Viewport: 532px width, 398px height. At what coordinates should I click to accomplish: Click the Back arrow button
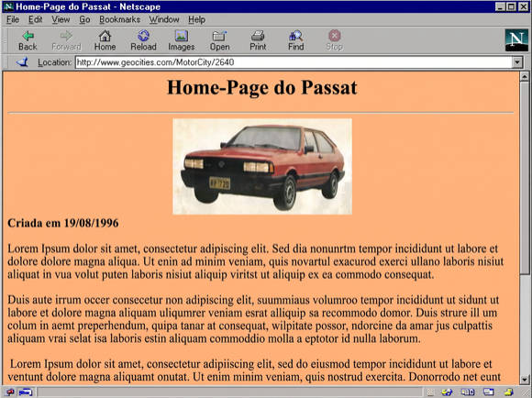pos(28,40)
